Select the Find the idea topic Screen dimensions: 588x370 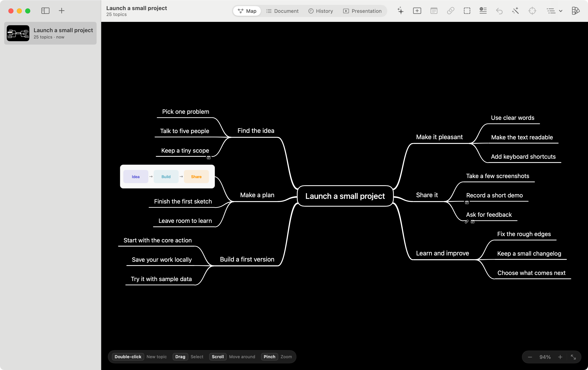(256, 131)
